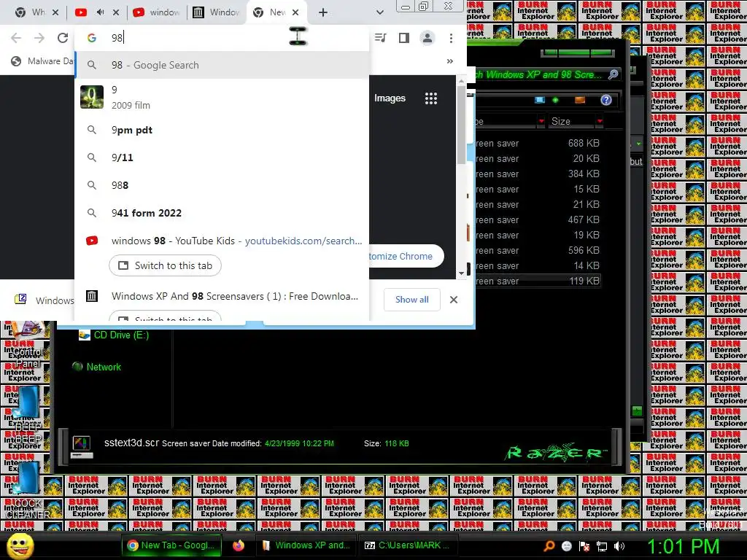Open the Malware bookmark in bookmarks bar
Screen dimensions: 747x560
point(42,61)
